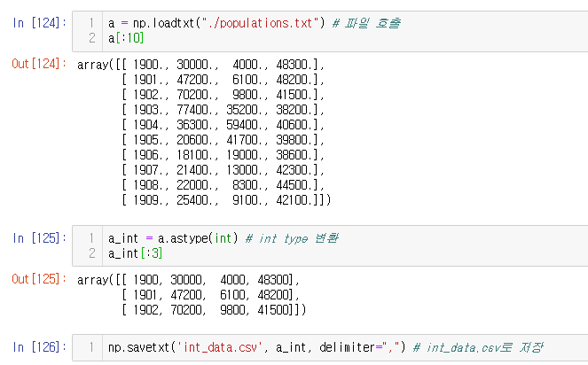
Task: Click the './populations.txt' string in code
Action: pyautogui.click(x=260, y=23)
